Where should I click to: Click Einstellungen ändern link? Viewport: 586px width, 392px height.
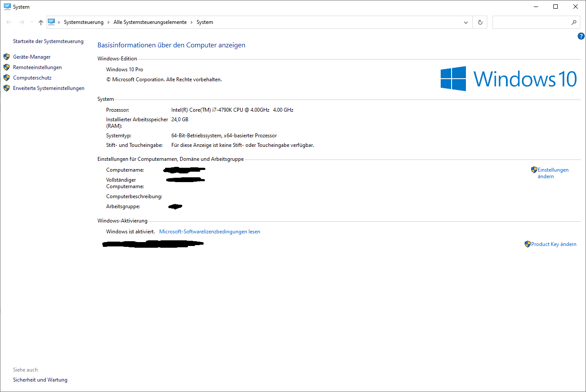point(553,173)
